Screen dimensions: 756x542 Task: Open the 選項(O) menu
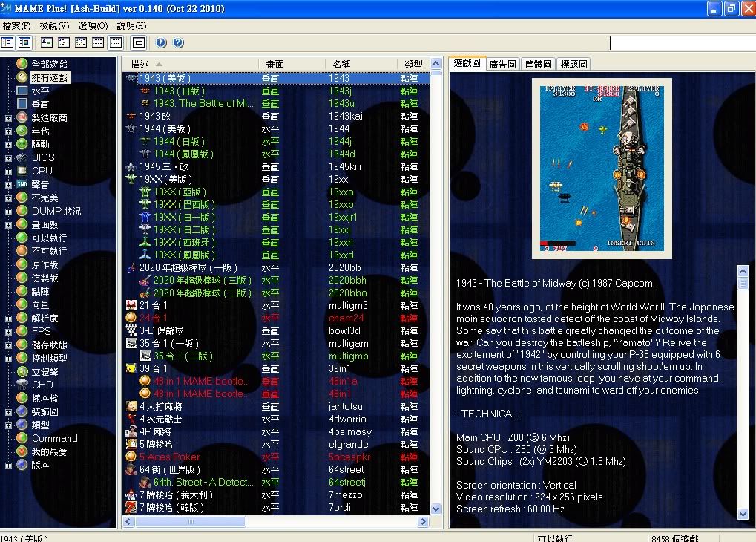(x=93, y=25)
